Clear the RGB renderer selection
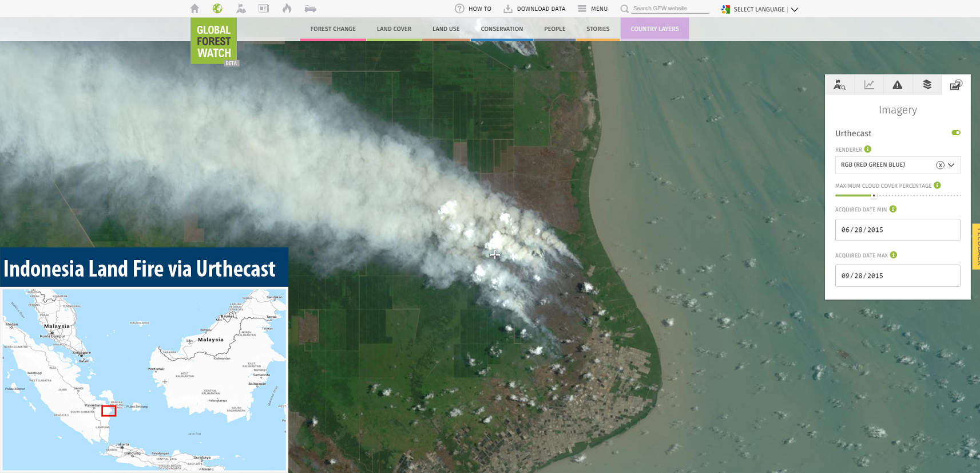Image resolution: width=980 pixels, height=473 pixels. (x=940, y=165)
